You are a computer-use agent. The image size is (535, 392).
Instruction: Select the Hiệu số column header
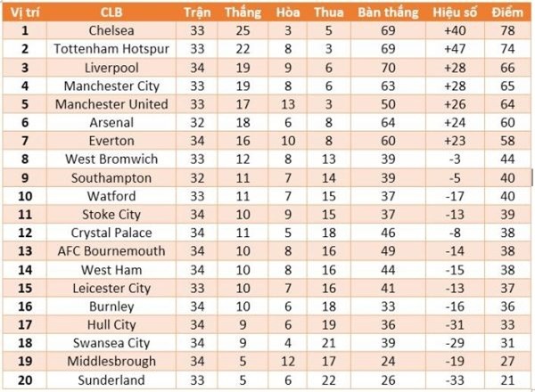(x=456, y=12)
